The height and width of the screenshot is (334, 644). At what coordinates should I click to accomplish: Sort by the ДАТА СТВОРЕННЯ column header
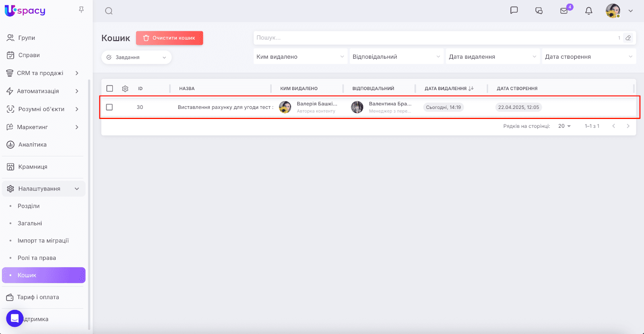[x=517, y=88]
